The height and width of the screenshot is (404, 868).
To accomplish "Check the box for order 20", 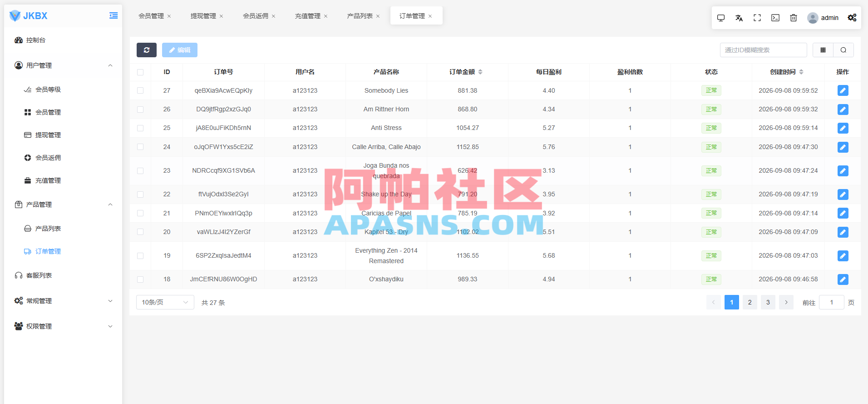I will (140, 232).
